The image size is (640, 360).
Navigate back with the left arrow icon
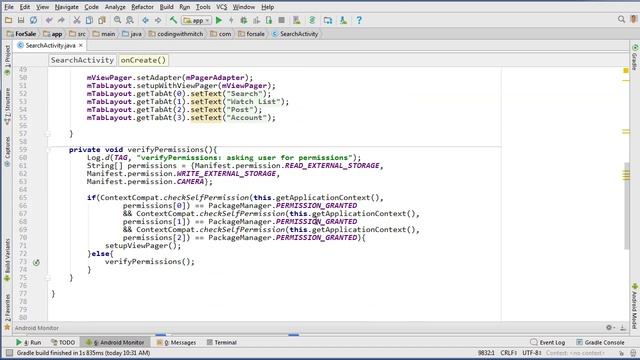[145, 20]
